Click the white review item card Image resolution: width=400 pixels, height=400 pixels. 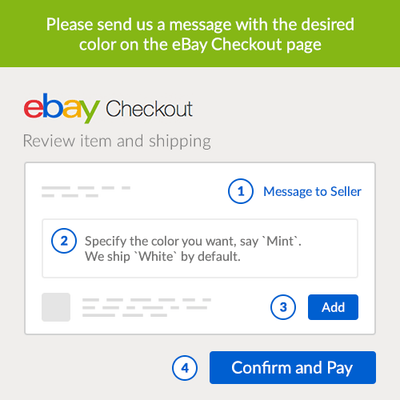pyautogui.click(x=200, y=248)
